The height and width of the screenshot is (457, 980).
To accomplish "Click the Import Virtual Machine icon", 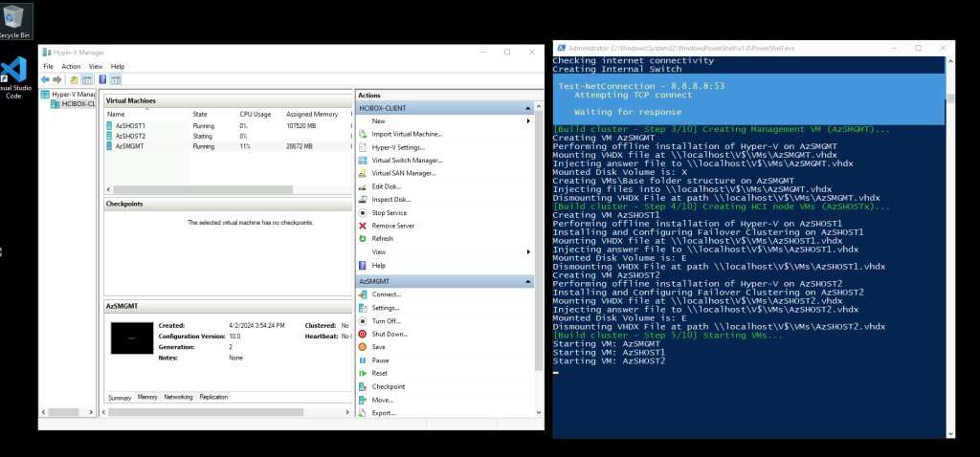I will (x=363, y=134).
